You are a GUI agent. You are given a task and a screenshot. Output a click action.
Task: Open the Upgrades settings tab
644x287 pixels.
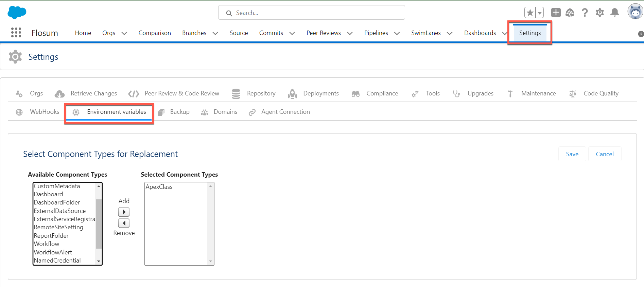point(473,93)
